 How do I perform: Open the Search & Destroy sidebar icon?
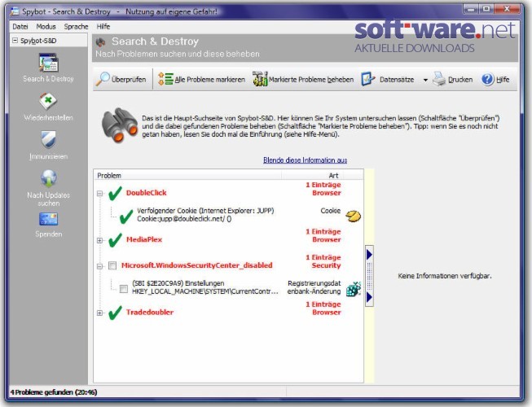(49, 63)
